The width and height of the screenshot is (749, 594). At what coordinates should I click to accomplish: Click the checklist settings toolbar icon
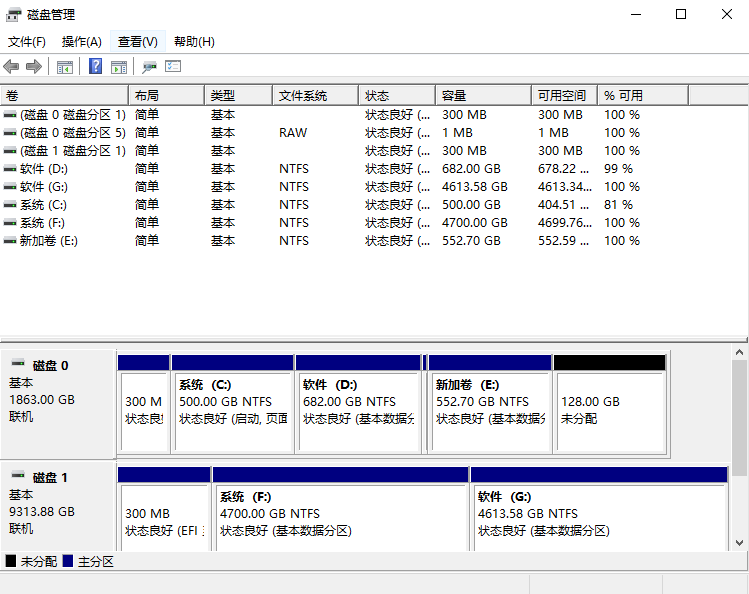click(x=173, y=67)
